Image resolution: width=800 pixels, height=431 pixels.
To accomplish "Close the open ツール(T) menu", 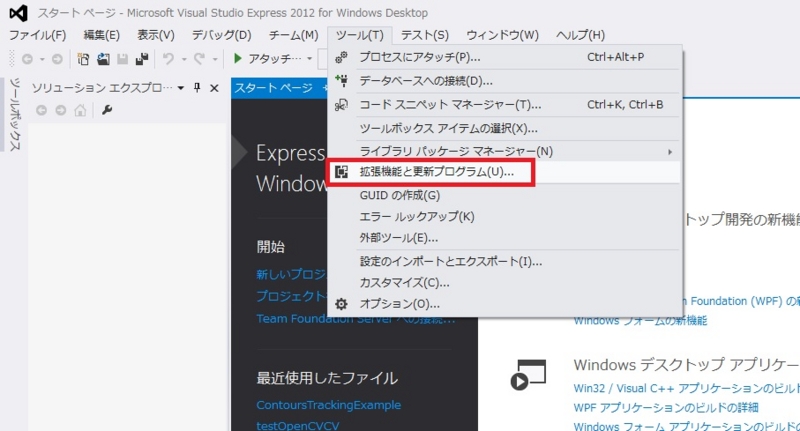I will (x=360, y=35).
